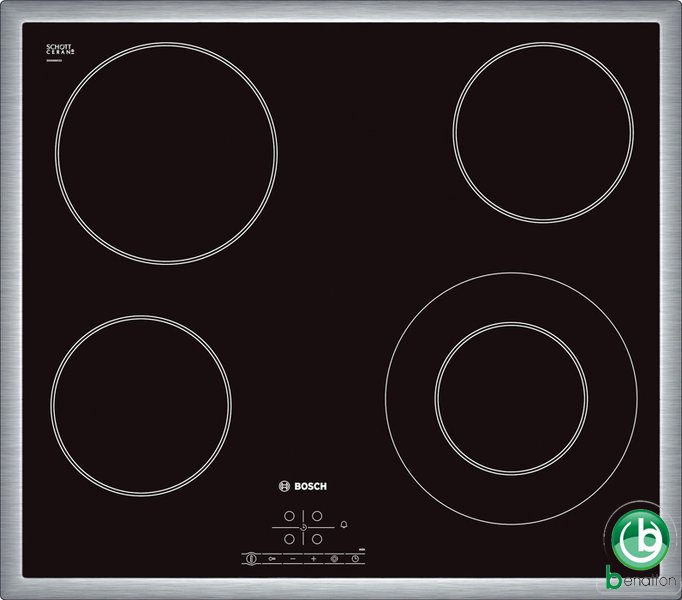This screenshot has height=600, width=682.
Task: Select the top-right zone selector circle
Action: pos(316,517)
